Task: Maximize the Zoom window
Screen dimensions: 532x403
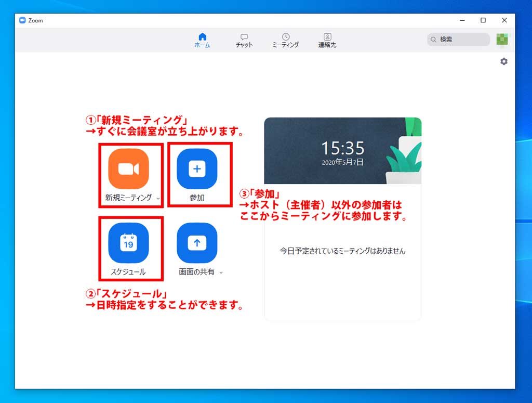Action: 483,20
